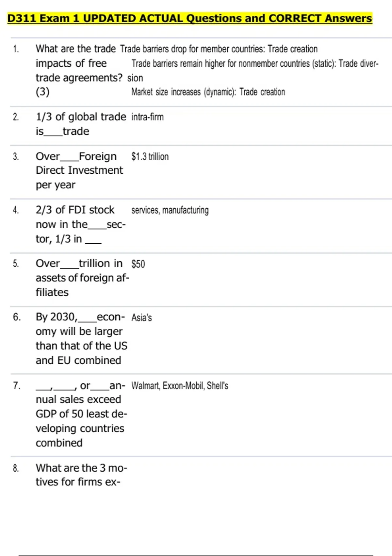Click question number 5
This screenshot has height=556, width=392.
[x=16, y=264]
